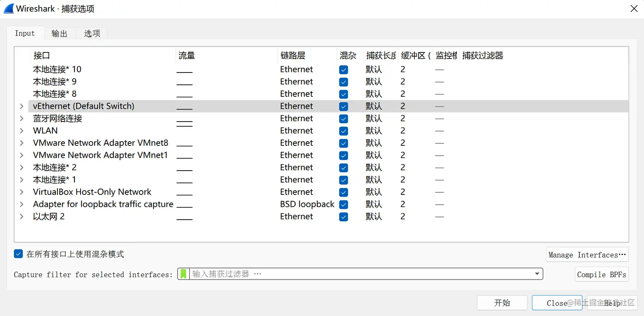The image size is (644, 316).
Task: Open Help for capture options
Action: (612, 303)
